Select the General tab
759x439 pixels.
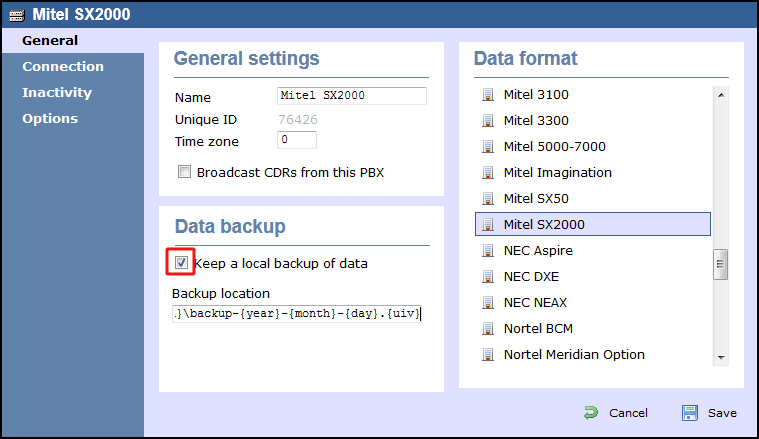coord(50,41)
